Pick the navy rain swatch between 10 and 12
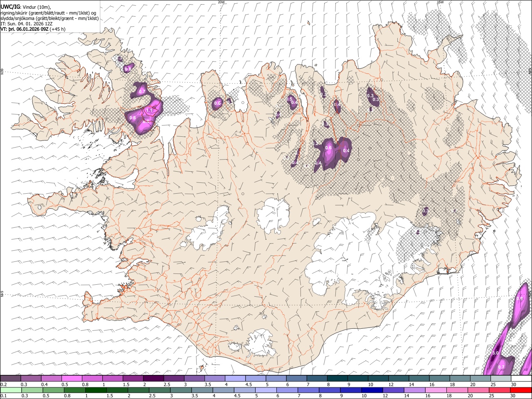Viewport: 532px width, 399px height. (371, 390)
